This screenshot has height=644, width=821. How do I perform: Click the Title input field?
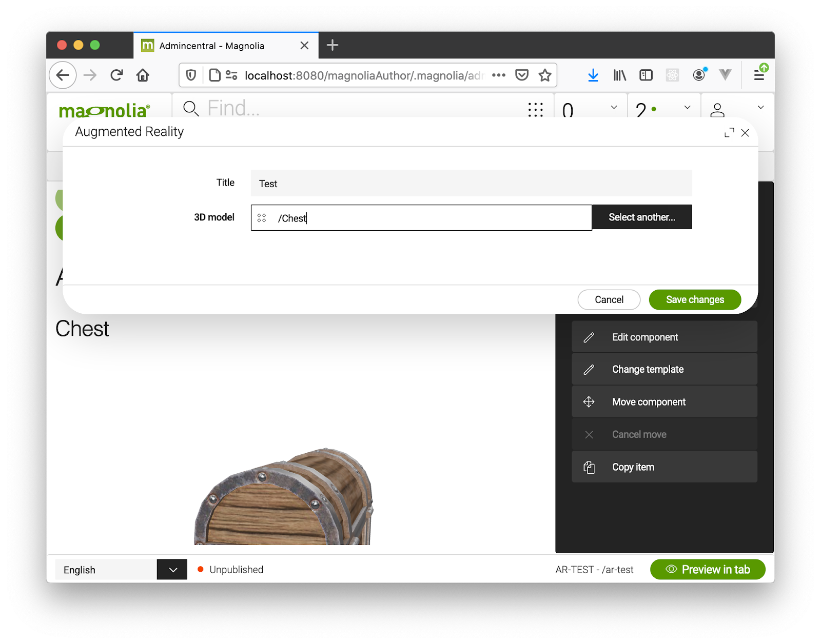(x=471, y=184)
